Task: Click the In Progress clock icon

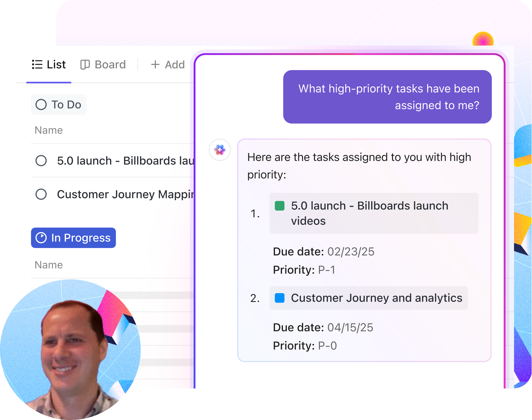Action: (x=41, y=238)
